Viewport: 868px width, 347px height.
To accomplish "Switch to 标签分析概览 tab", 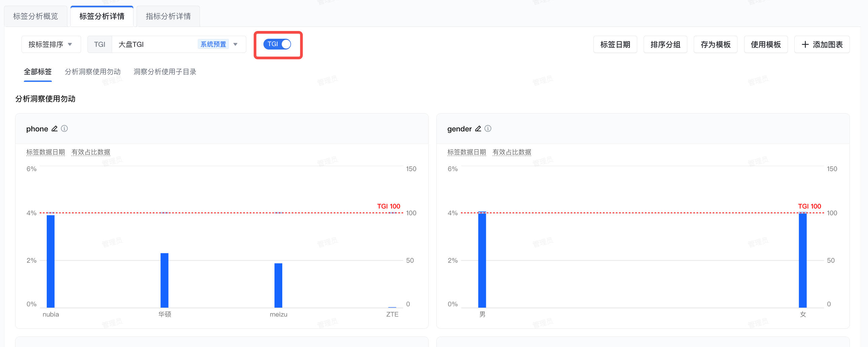I will click(x=35, y=16).
